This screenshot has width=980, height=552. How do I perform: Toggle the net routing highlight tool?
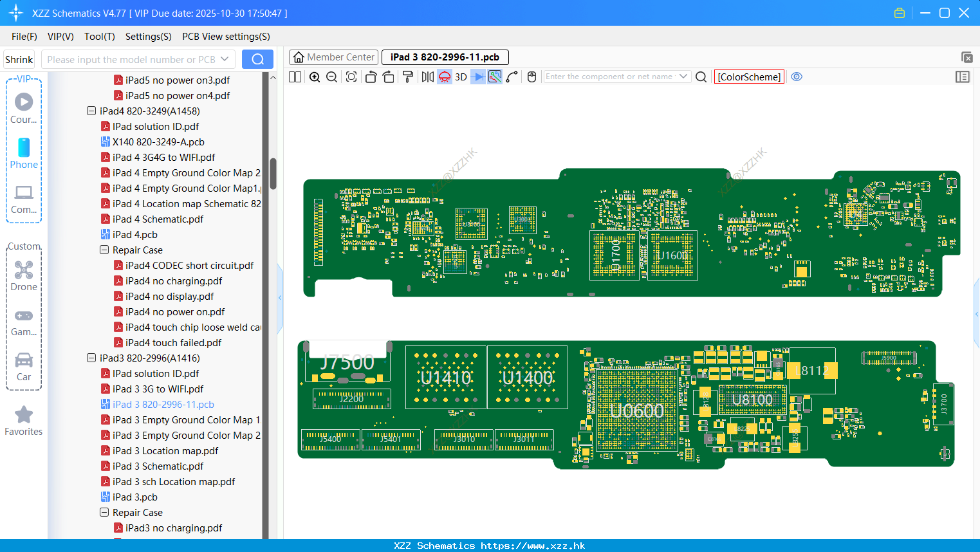pyautogui.click(x=495, y=77)
